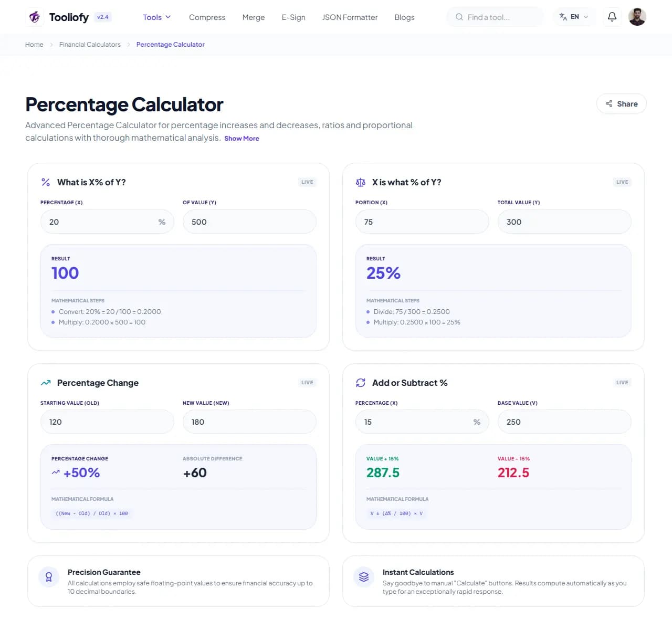Viewport: 672px width, 630px height.
Task: Click the refresh icon beside Add or Subtract %
Action: tap(361, 383)
